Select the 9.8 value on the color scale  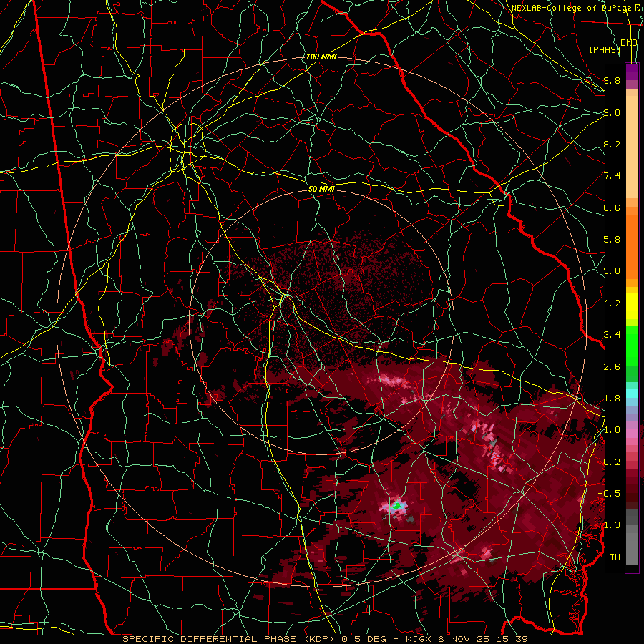[x=612, y=80]
